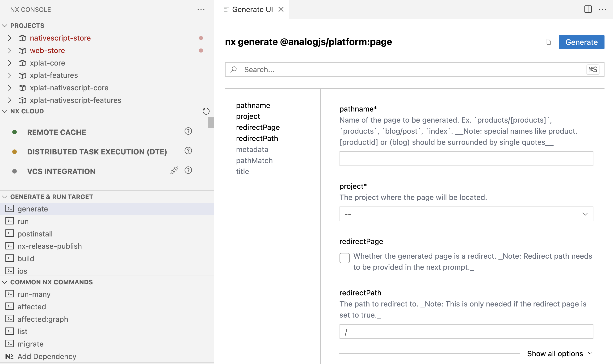The width and height of the screenshot is (613, 364).
Task: Click the sidebar scrollbar thumb
Action: point(211,122)
